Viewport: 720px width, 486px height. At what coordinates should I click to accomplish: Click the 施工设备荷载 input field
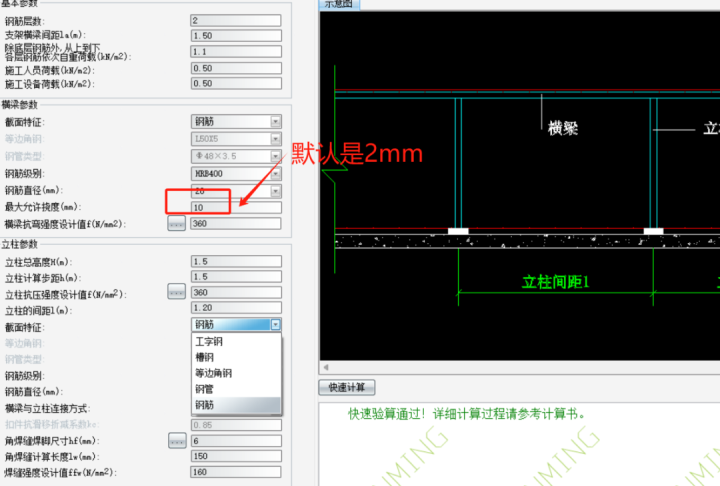click(236, 83)
